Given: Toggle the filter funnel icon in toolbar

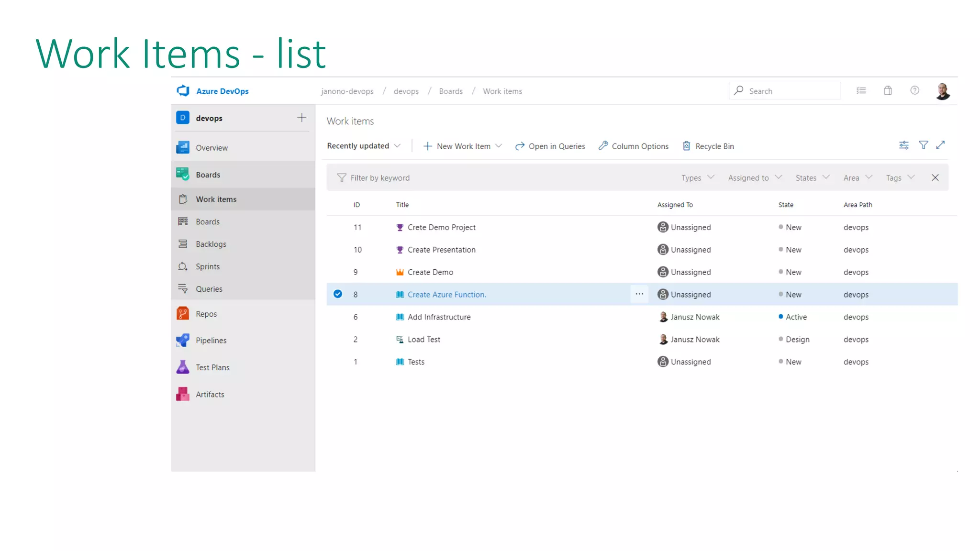Looking at the screenshot, I should [923, 145].
